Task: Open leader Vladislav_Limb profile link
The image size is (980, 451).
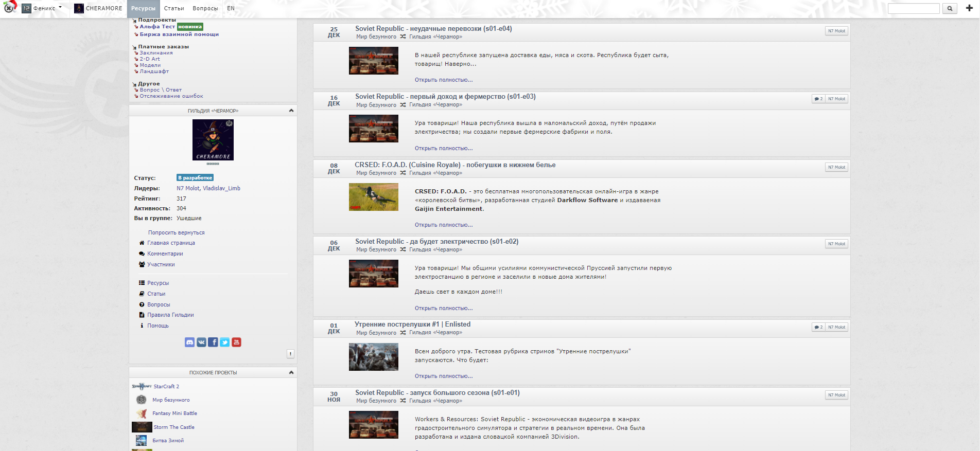Action: click(x=221, y=188)
